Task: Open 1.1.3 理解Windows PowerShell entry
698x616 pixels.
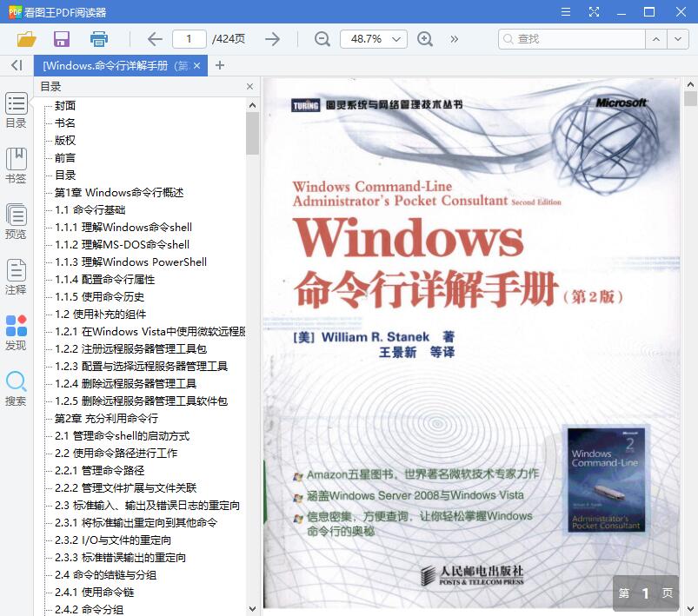Action: coord(130,262)
